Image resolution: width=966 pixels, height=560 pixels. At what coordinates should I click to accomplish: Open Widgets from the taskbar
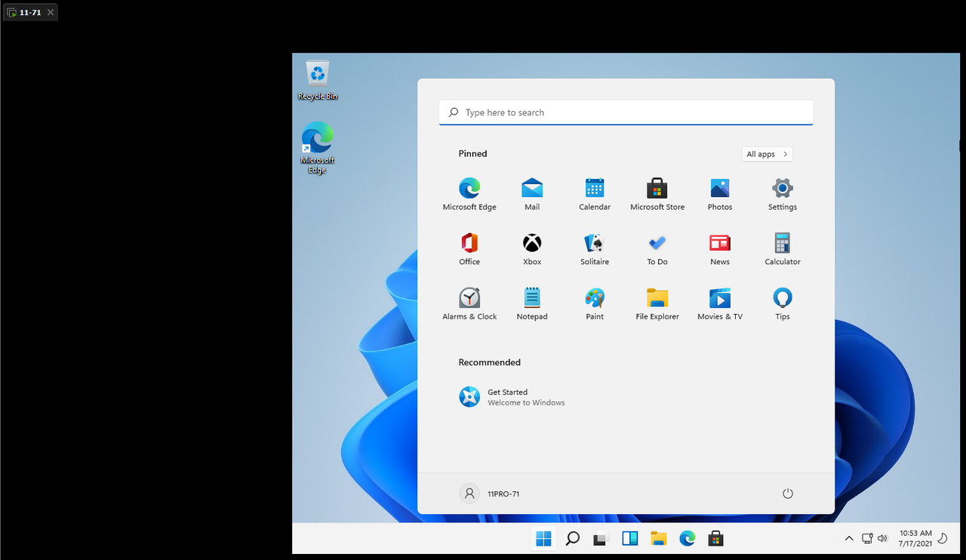point(630,539)
